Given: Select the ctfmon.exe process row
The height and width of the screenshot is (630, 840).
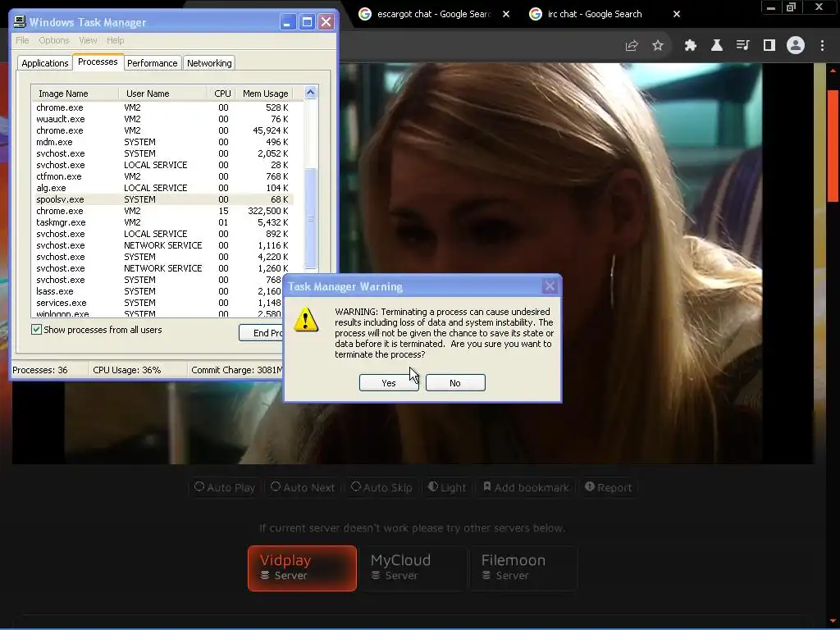Looking at the screenshot, I should [162, 176].
